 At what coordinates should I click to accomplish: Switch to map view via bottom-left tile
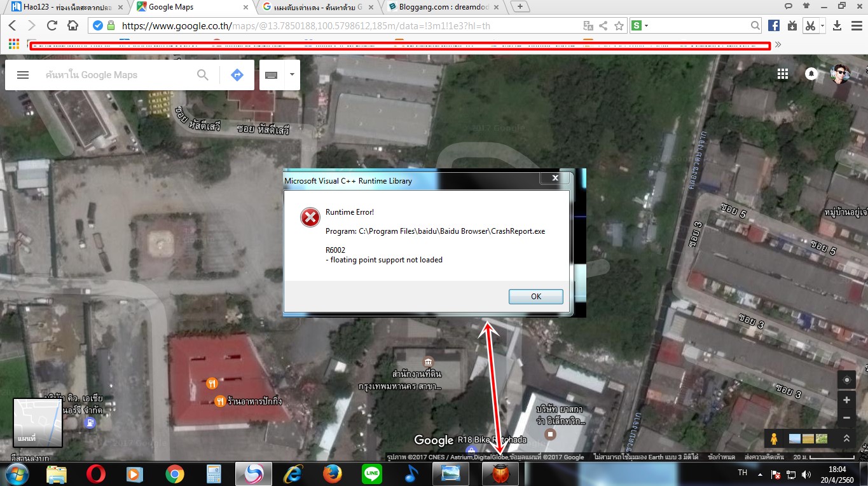(x=38, y=422)
